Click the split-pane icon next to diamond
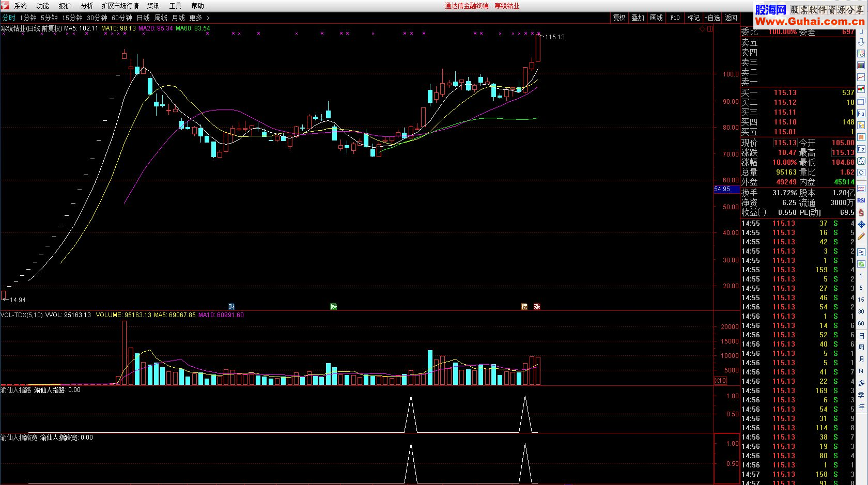This screenshot has width=868, height=485. pyautogui.click(x=710, y=29)
